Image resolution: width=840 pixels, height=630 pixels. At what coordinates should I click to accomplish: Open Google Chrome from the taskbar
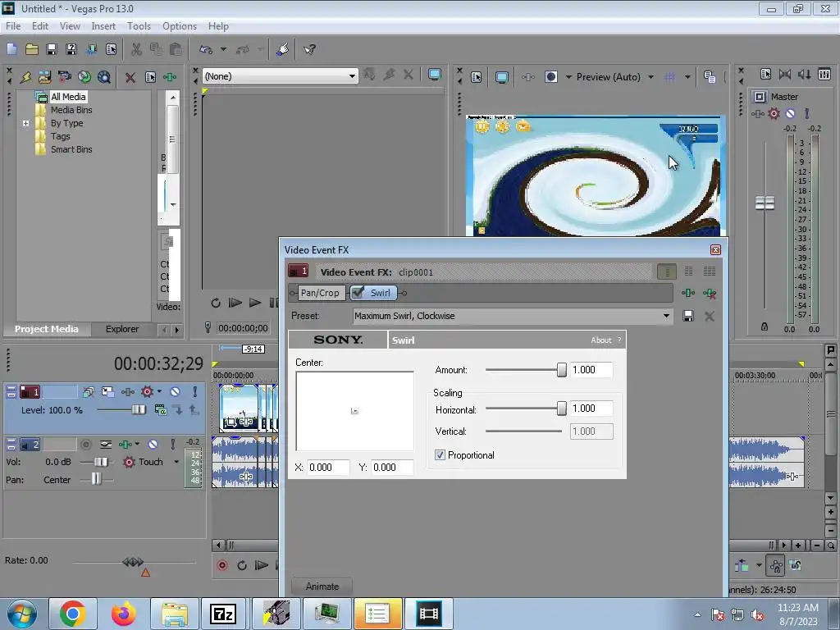tap(73, 614)
